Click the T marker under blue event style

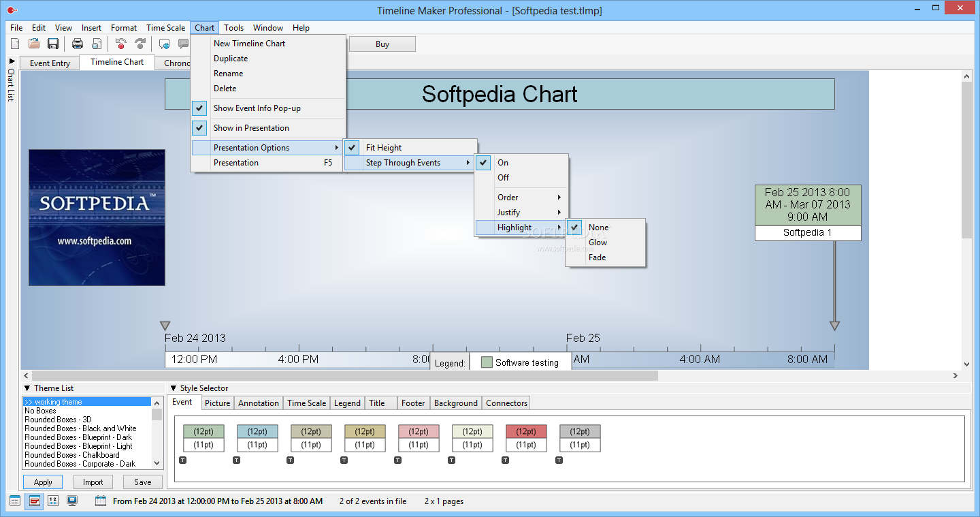(x=236, y=460)
